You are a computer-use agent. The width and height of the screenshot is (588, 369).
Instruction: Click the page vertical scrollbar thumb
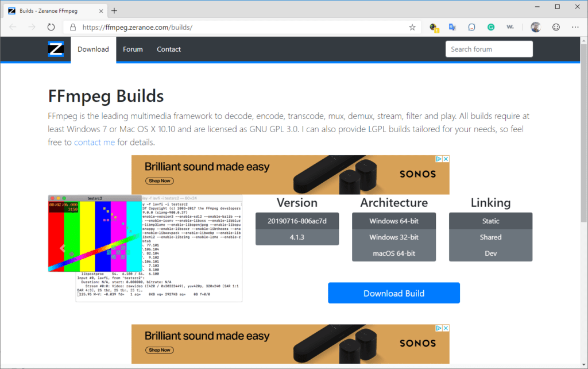(x=584, y=133)
